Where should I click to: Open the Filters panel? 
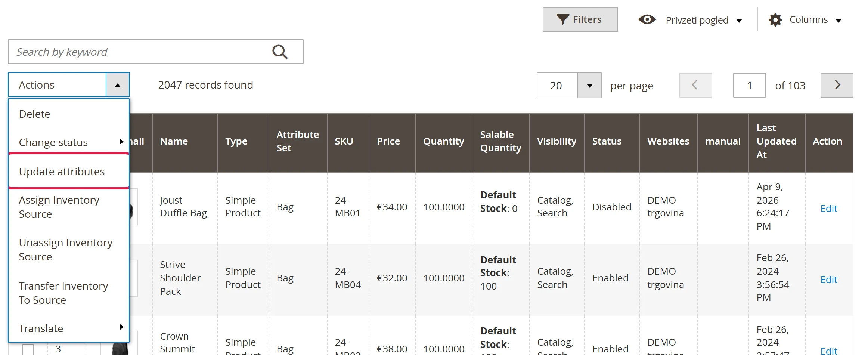click(x=580, y=19)
